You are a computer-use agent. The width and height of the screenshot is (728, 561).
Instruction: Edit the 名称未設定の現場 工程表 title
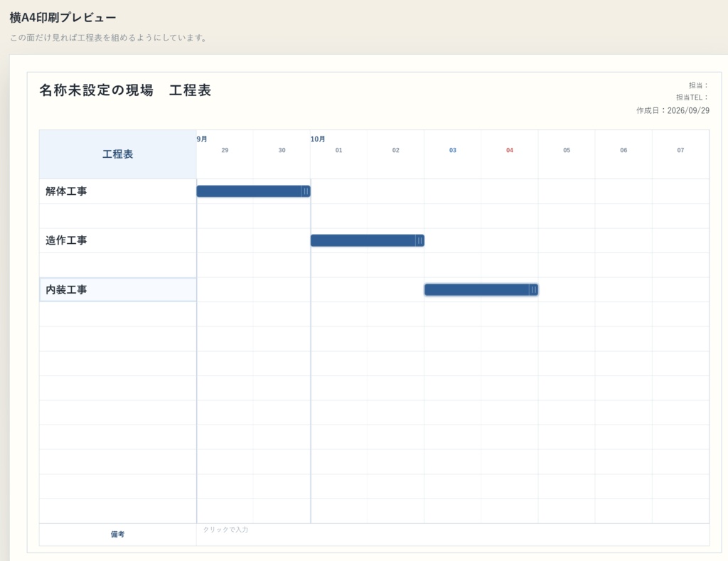pyautogui.click(x=125, y=90)
